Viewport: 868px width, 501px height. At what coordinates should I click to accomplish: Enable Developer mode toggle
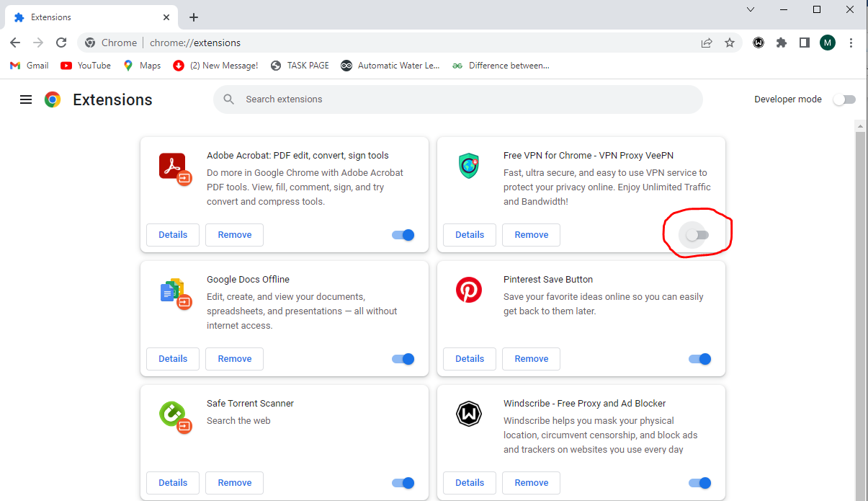click(x=844, y=99)
